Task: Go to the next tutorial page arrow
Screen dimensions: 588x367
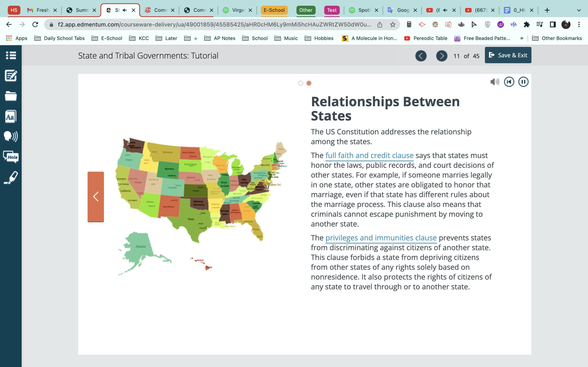Action: pos(441,56)
